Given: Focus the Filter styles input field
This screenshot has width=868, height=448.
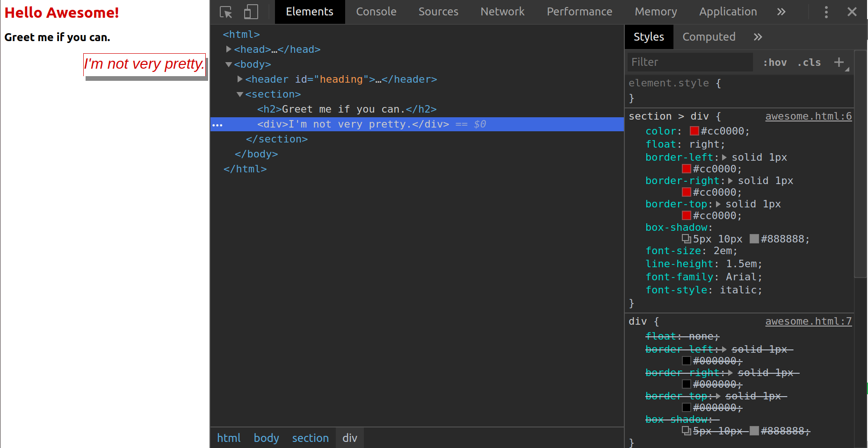Looking at the screenshot, I should point(690,62).
